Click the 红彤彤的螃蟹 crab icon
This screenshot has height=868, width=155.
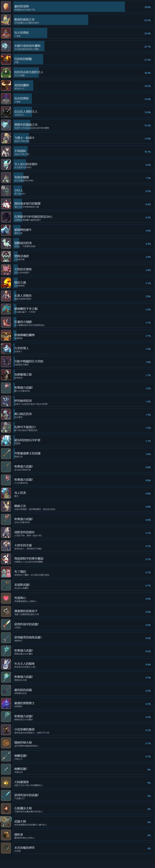coord(6,59)
